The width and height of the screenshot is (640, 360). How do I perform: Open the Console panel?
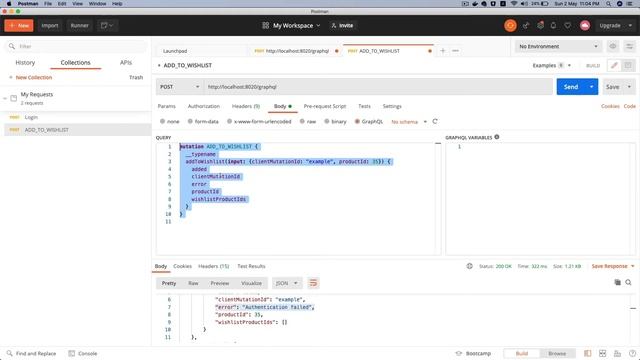coord(83,353)
